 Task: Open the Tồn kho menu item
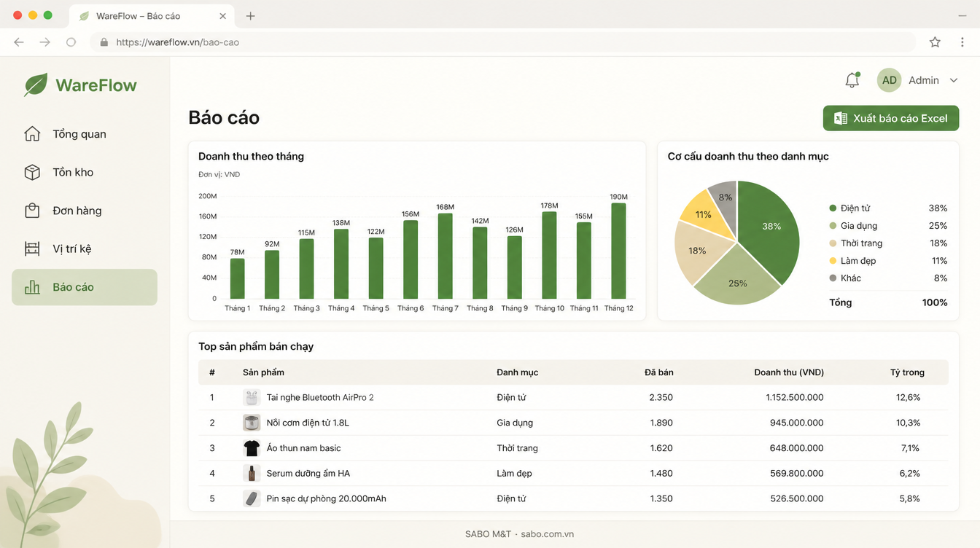(x=85, y=172)
